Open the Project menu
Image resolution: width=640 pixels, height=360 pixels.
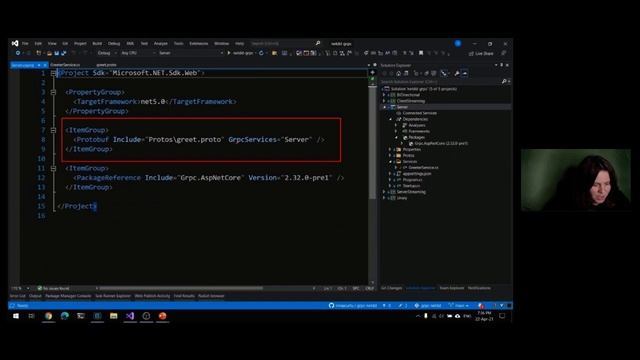point(80,43)
